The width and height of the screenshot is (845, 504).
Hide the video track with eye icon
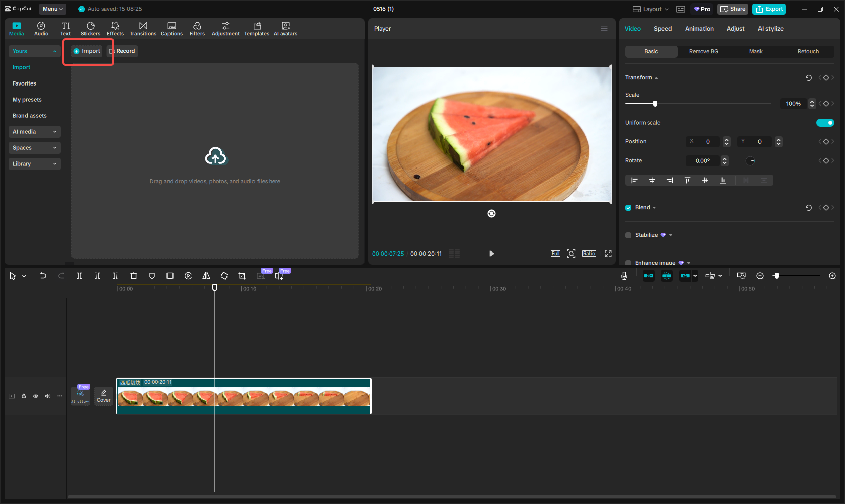pos(36,396)
